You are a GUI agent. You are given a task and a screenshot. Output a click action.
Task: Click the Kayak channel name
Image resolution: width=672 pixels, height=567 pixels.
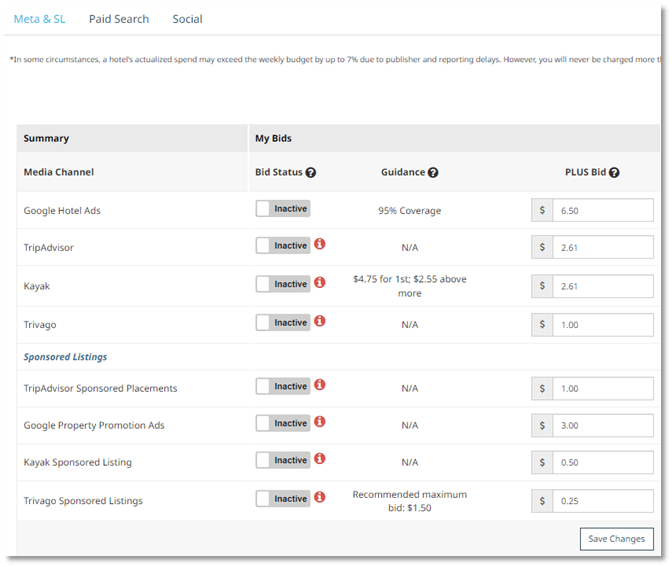pos(37,286)
